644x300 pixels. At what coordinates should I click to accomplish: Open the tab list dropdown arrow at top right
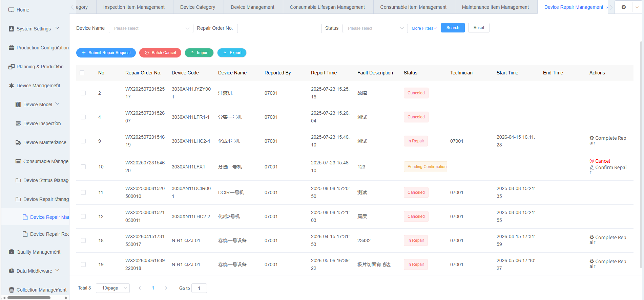(x=637, y=7)
